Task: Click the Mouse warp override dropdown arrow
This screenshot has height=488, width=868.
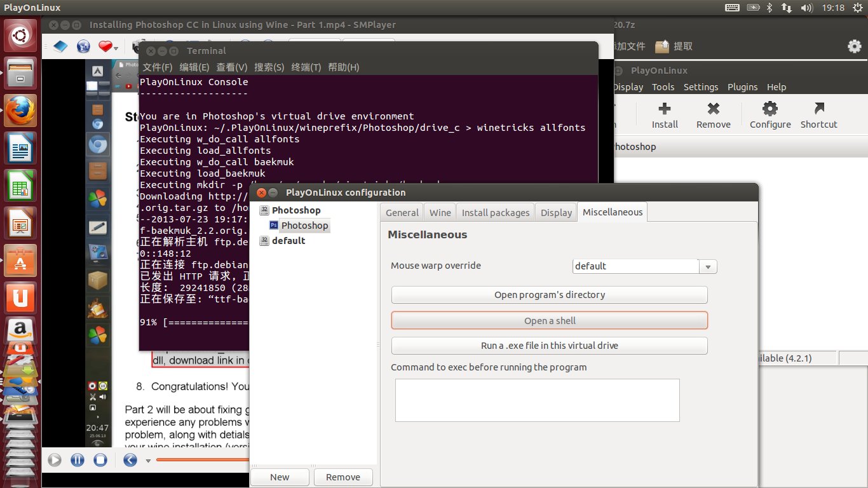Action: (708, 267)
